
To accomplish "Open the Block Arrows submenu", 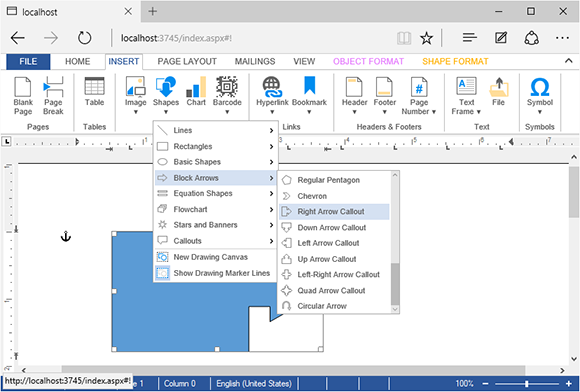I will (x=216, y=178).
